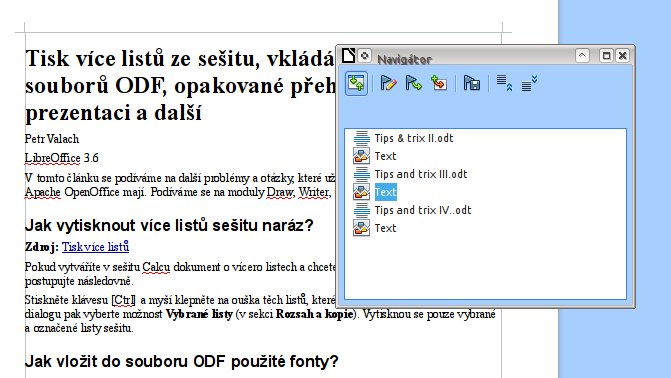Click file icon of Tips and trix III.odt

pyautogui.click(x=362, y=174)
